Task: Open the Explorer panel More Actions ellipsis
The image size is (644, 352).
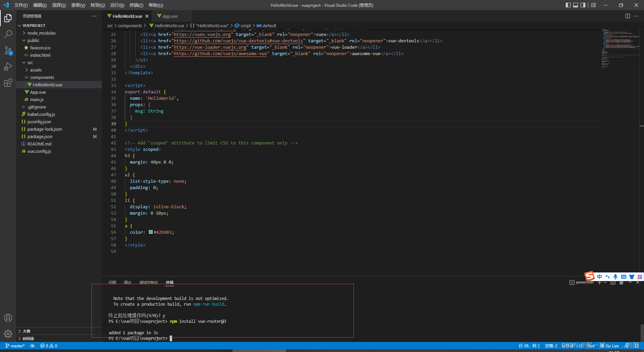Action: coord(94,16)
